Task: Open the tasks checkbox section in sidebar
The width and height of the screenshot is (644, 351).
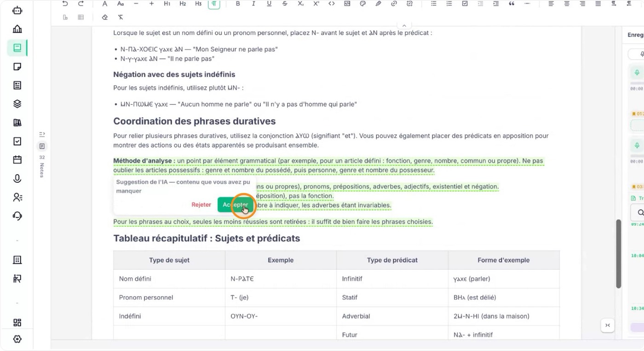Action: (x=17, y=141)
